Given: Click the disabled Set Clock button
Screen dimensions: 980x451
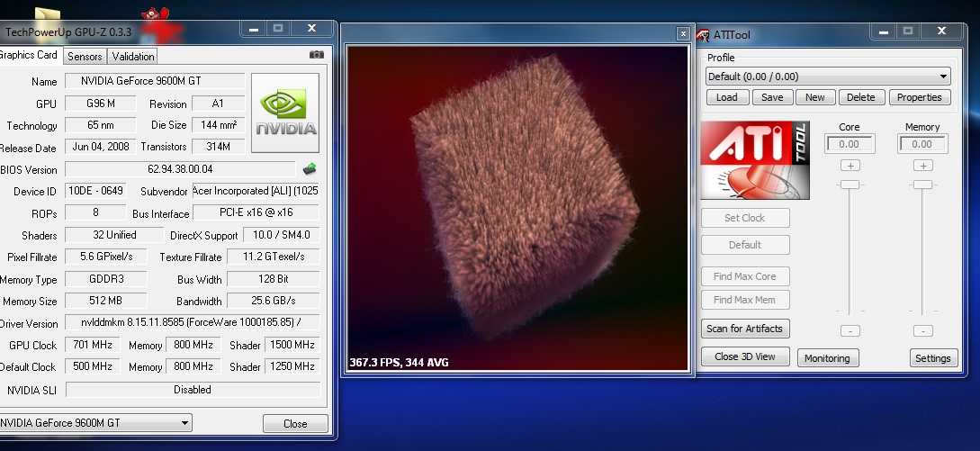Looking at the screenshot, I should pos(745,218).
